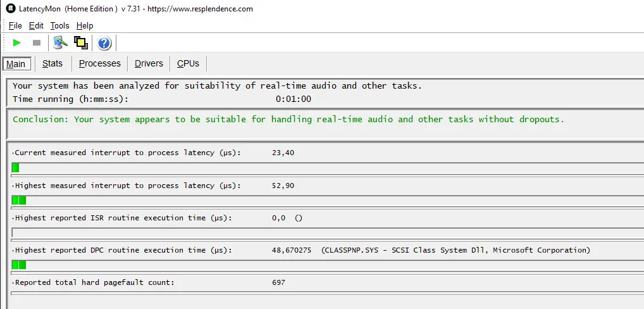Click the highest DPC execution time bar
The width and height of the screenshot is (644, 309).
click(328, 265)
